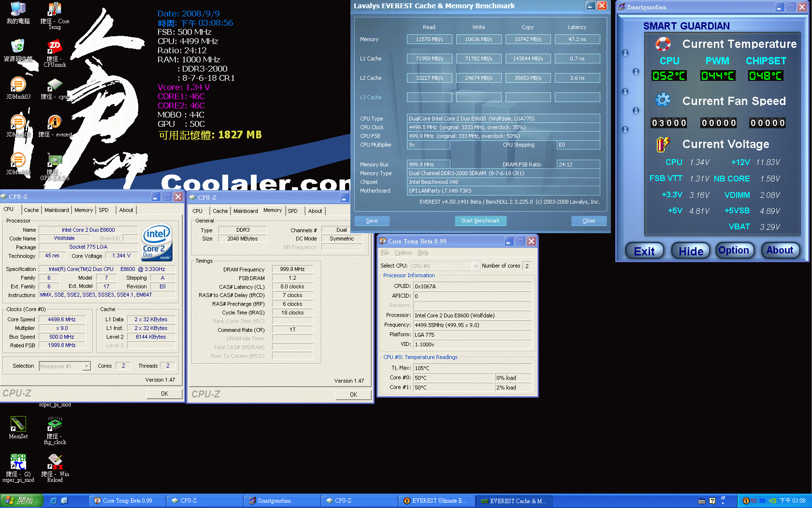Viewport: 812px width, 508px height.
Task: Switch to EVEREST Ultimate Edition taskbar button
Action: (437, 501)
